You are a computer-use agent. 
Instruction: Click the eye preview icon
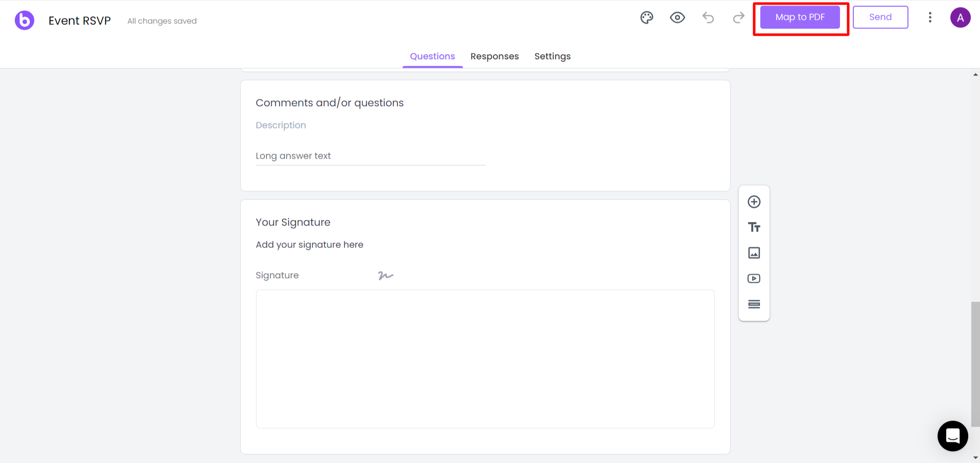[x=678, y=18]
